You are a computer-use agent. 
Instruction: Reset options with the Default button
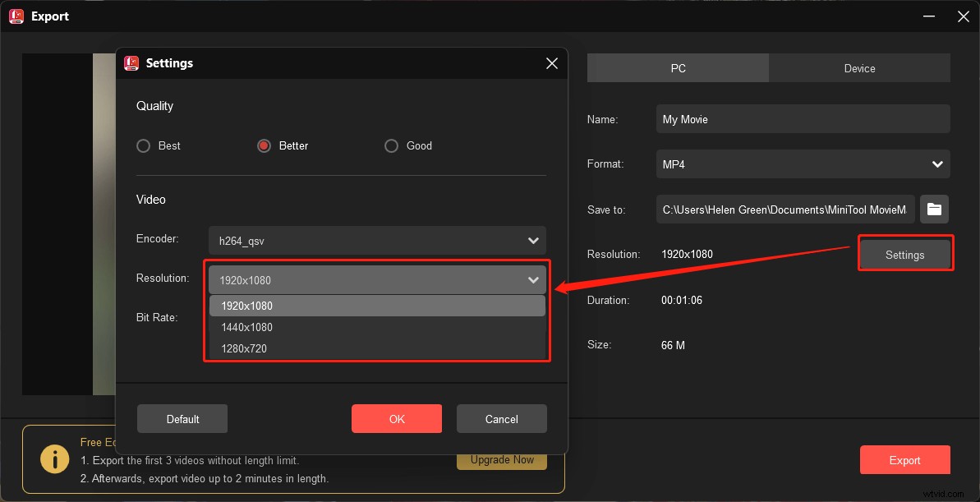182,418
